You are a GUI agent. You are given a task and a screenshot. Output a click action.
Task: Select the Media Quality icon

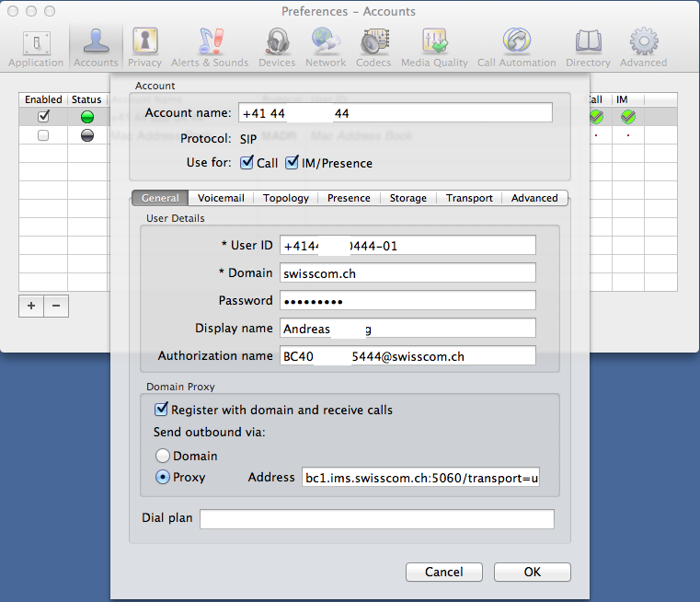434,41
